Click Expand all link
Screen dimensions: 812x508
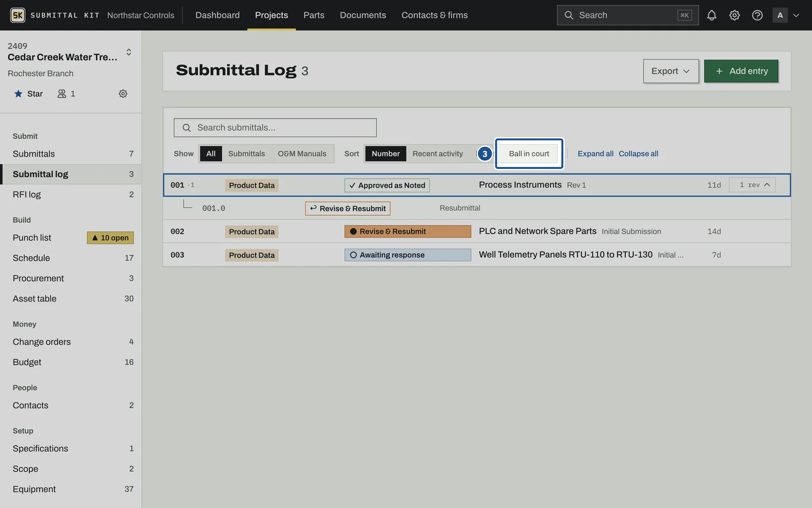595,153
